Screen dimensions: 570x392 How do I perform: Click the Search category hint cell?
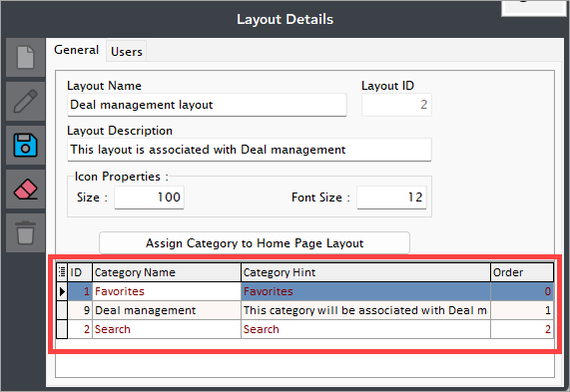365,329
